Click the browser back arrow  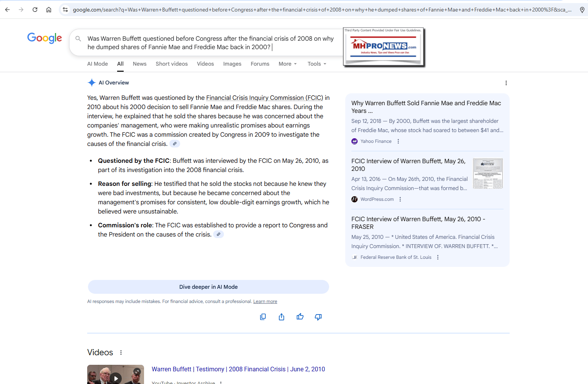pos(7,10)
